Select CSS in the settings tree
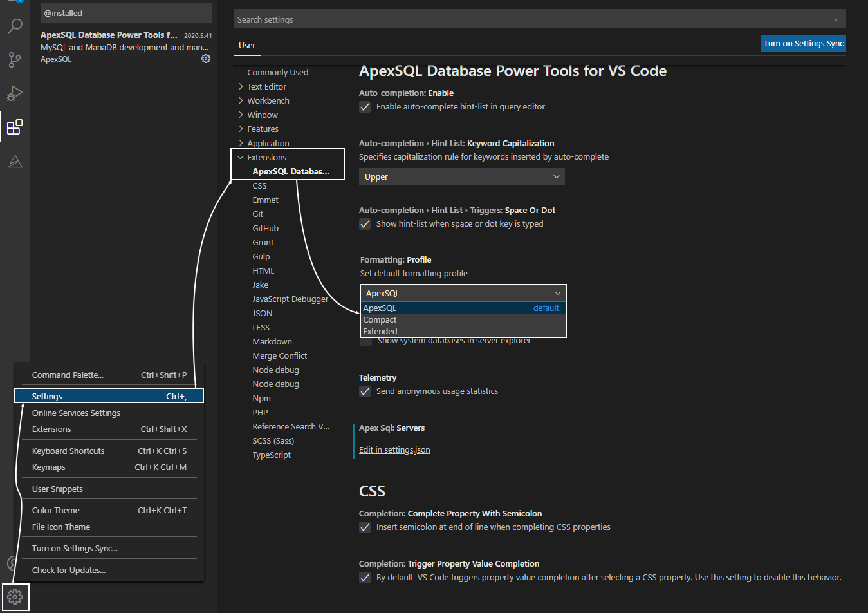The width and height of the screenshot is (868, 613). tap(259, 185)
